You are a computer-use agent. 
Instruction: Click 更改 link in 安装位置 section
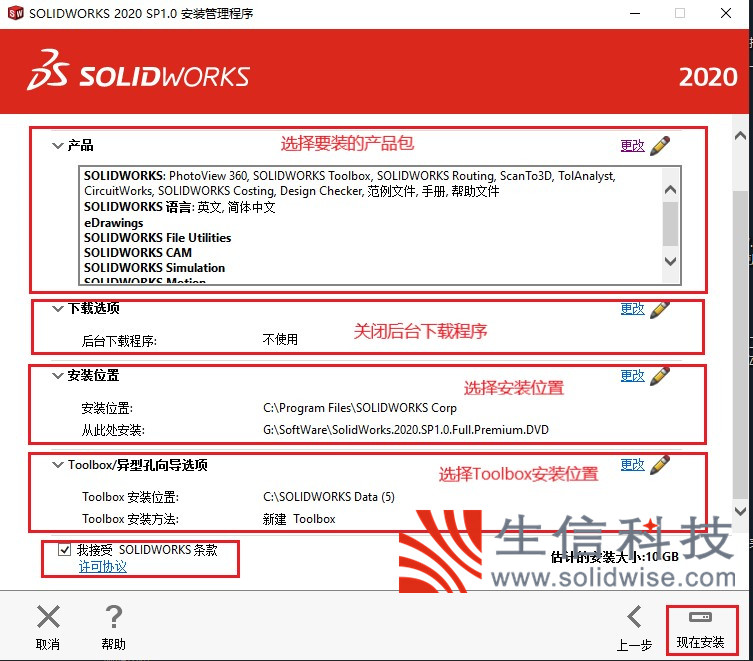pos(632,375)
